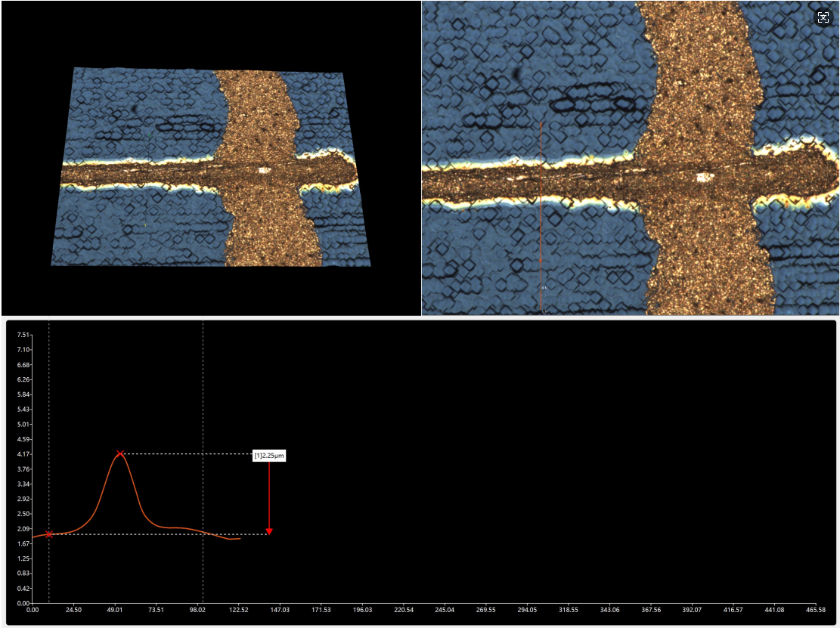This screenshot has width=840, height=628.
Task: Click the dark spot in the upper-left 2D image
Action: click(518, 74)
